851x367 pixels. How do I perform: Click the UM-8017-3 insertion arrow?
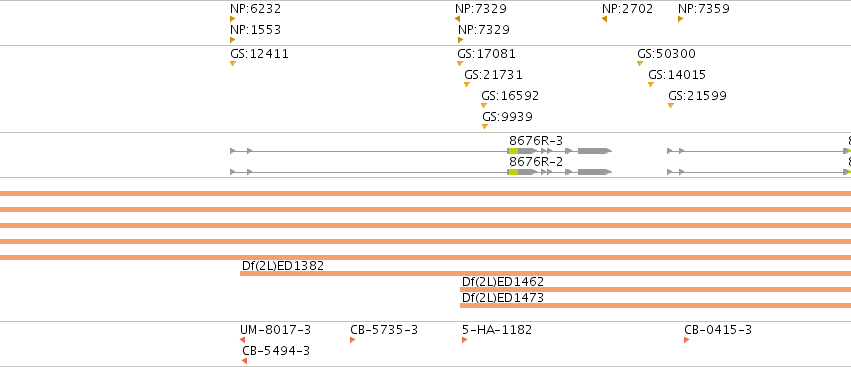243,340
